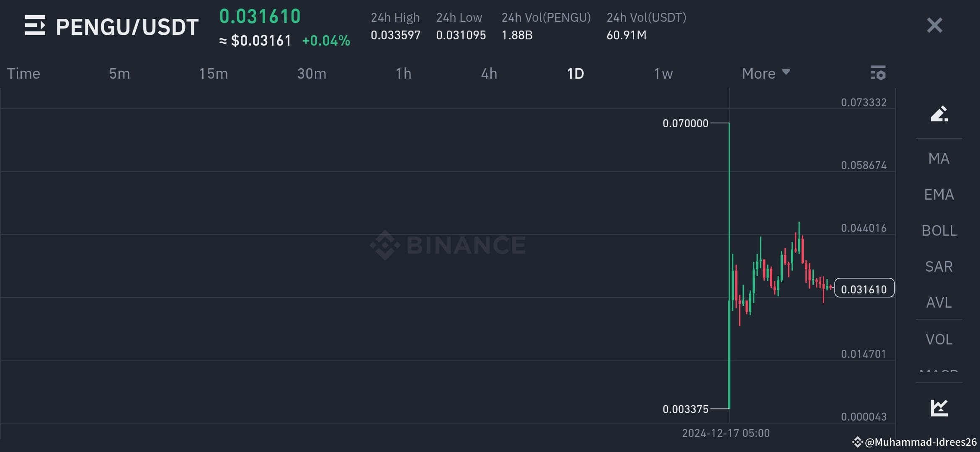Image resolution: width=980 pixels, height=452 pixels.
Task: Apply the BOLL indicator
Action: (939, 230)
